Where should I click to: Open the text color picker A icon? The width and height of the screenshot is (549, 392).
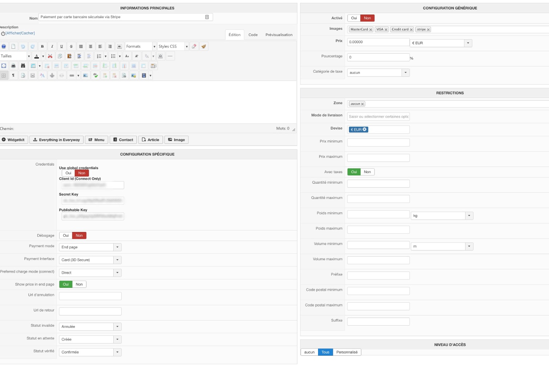tap(36, 56)
